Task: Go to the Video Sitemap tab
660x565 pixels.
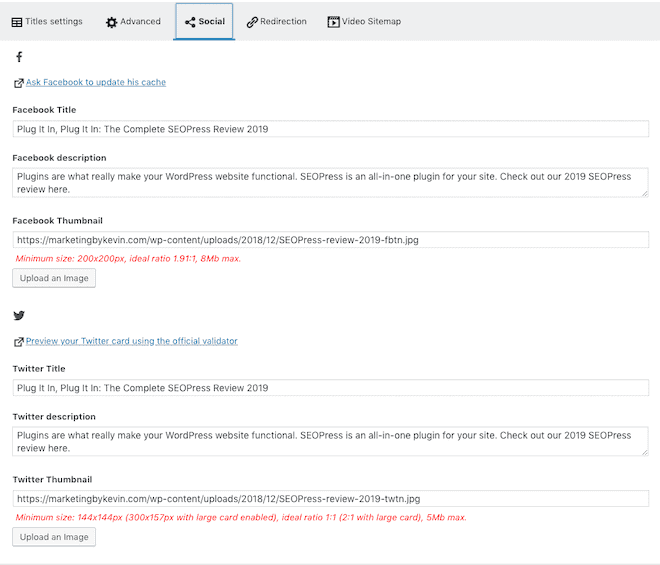Action: 364,21
